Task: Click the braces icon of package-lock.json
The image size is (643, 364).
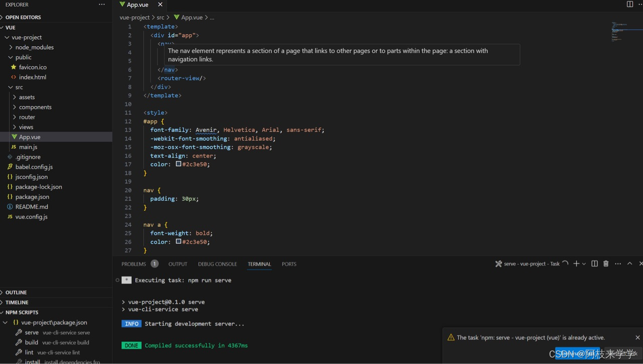Action: point(10,187)
